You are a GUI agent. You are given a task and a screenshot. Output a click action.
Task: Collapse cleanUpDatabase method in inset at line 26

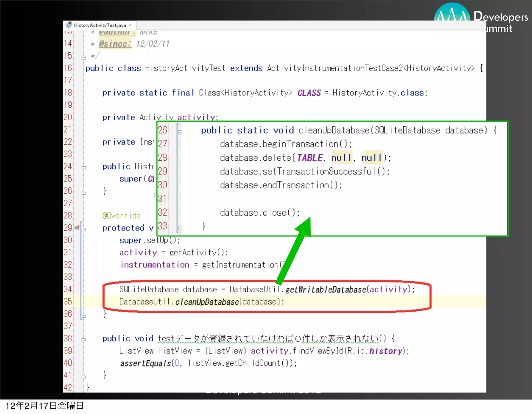coord(180,132)
